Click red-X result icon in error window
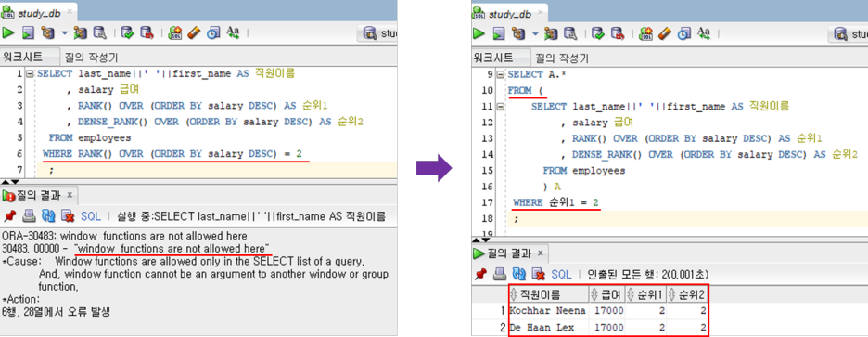This screenshot has width=868, height=337. coord(68,215)
